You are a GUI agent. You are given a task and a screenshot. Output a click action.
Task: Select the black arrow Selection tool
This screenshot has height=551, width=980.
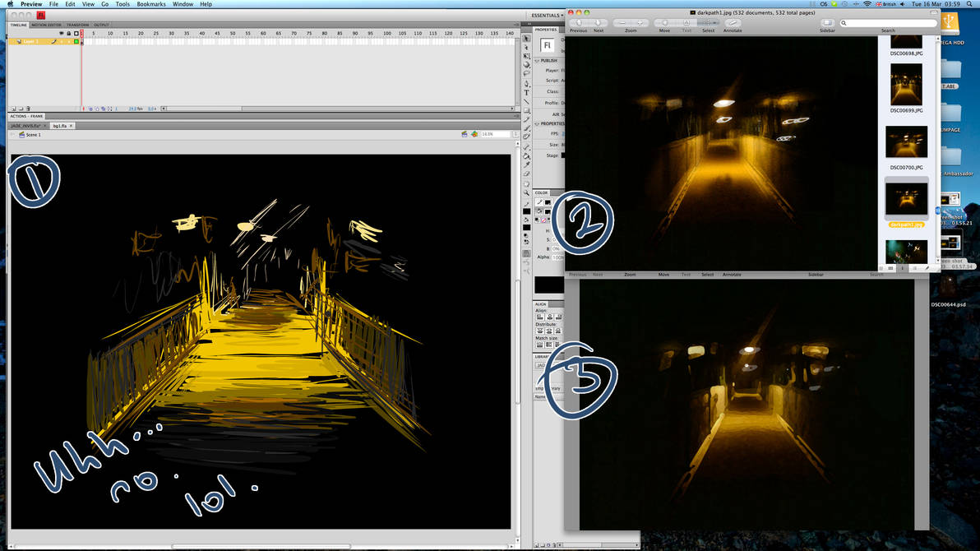[527, 38]
